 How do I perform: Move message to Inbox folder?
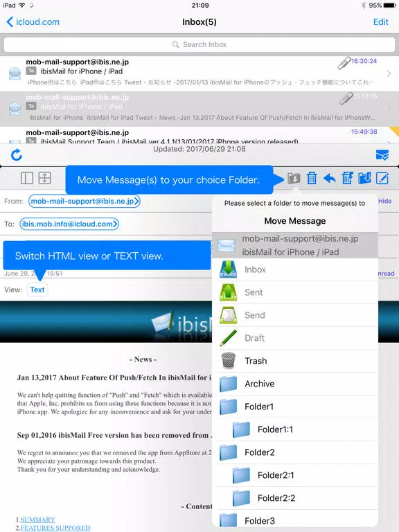pyautogui.click(x=295, y=269)
